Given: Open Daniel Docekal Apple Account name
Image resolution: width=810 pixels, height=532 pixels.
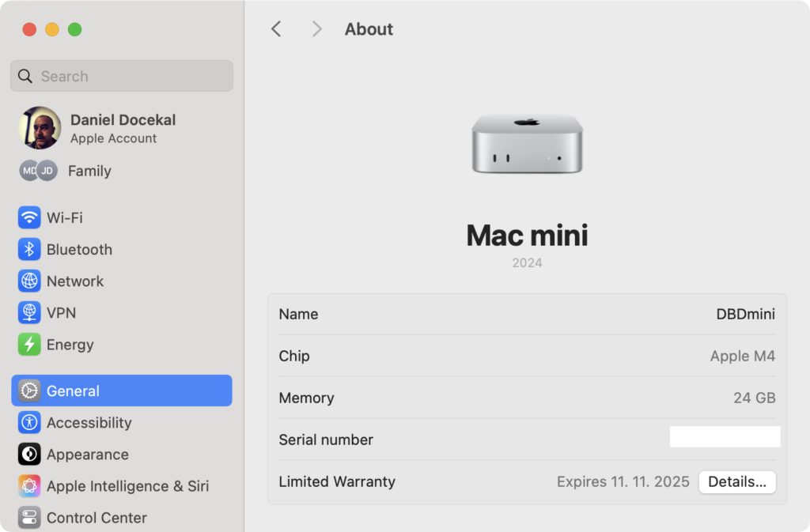Looking at the screenshot, I should [123, 119].
